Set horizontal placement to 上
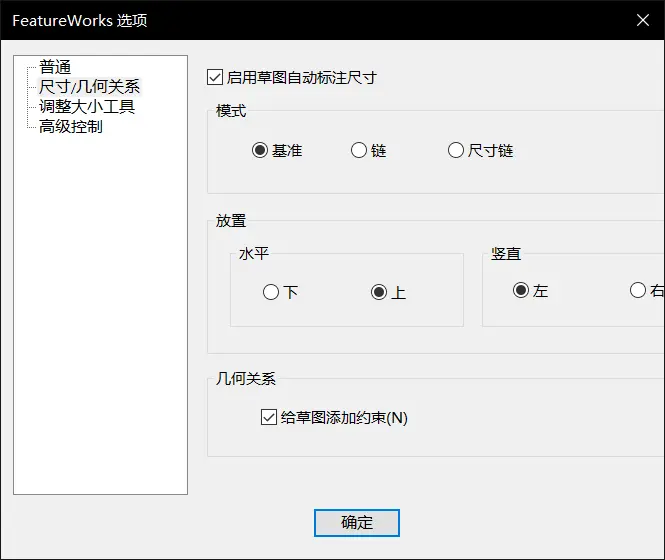Screen dimensions: 665x560 pyautogui.click(x=378, y=293)
